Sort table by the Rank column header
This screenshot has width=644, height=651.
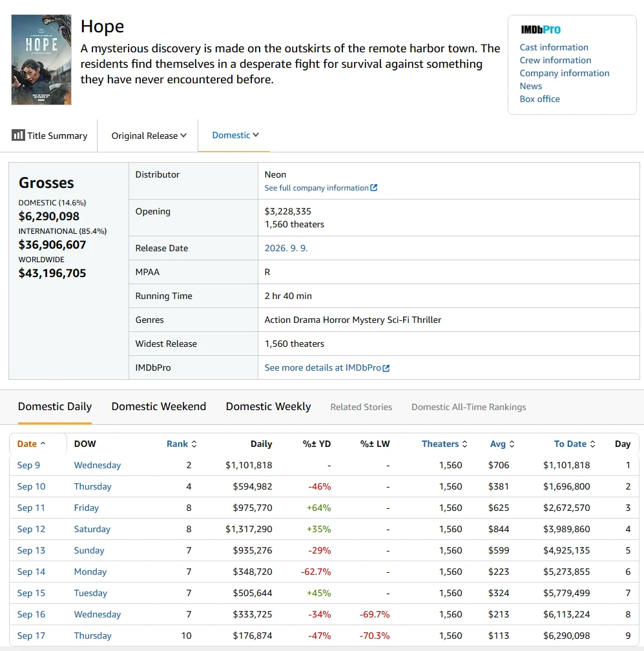coord(177,444)
